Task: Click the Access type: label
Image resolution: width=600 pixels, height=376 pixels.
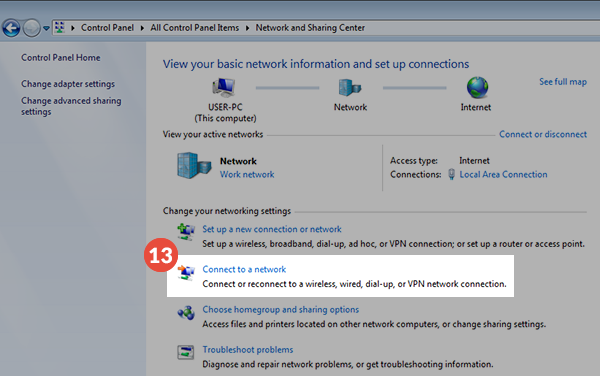Action: click(414, 161)
